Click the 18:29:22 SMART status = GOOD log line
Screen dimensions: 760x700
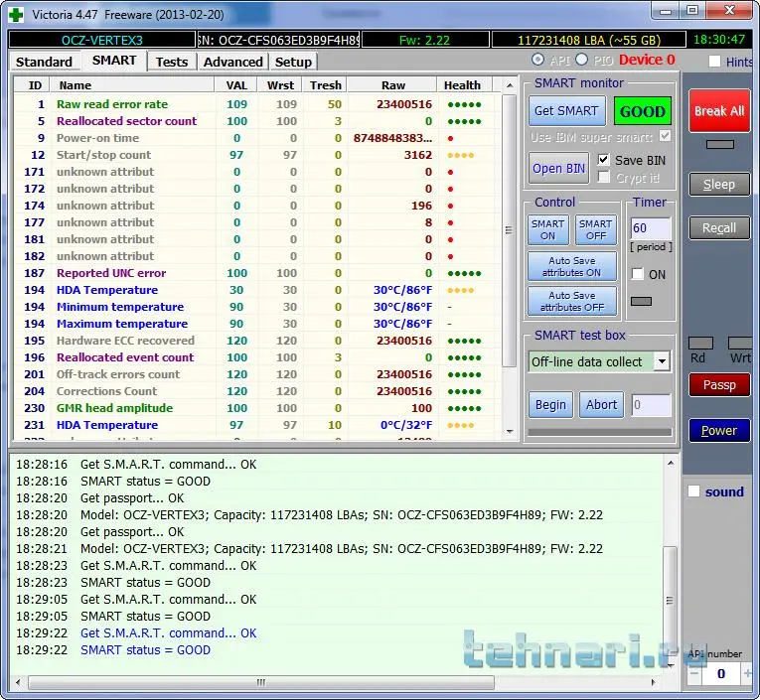click(x=145, y=649)
